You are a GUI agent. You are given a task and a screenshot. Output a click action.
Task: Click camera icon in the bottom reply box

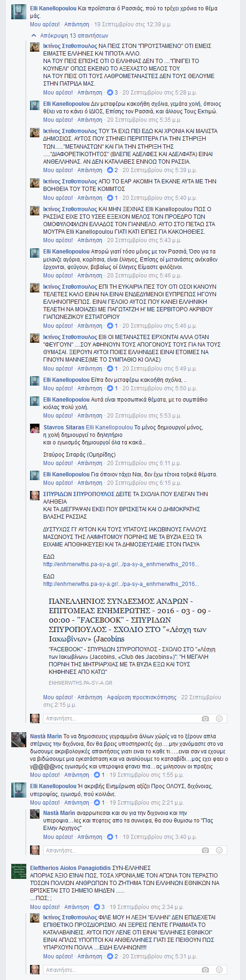[x=205, y=970]
